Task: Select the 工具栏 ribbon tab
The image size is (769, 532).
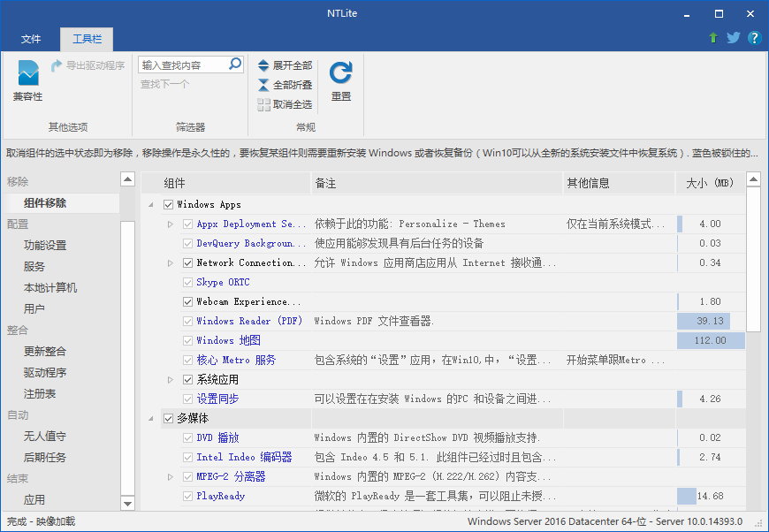Action: 87,39
